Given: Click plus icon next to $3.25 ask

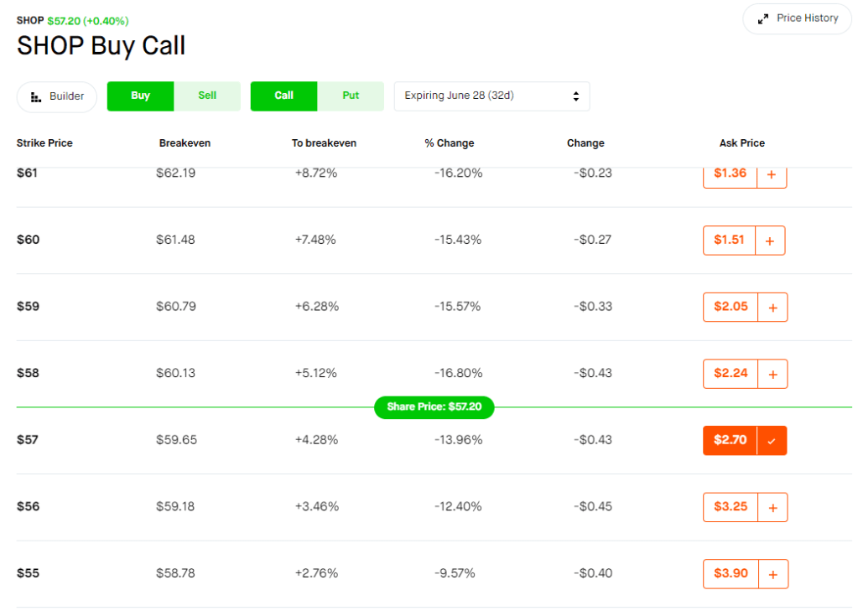Looking at the screenshot, I should [x=772, y=508].
